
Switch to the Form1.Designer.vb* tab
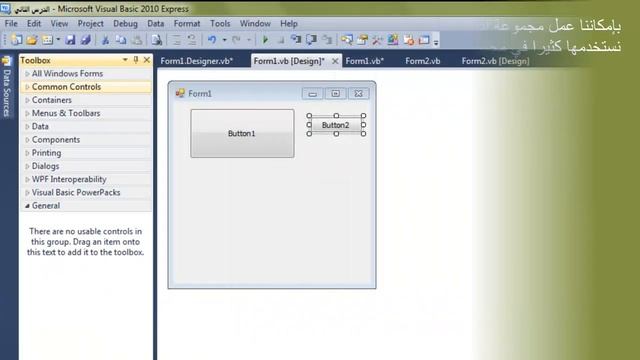pyautogui.click(x=197, y=61)
